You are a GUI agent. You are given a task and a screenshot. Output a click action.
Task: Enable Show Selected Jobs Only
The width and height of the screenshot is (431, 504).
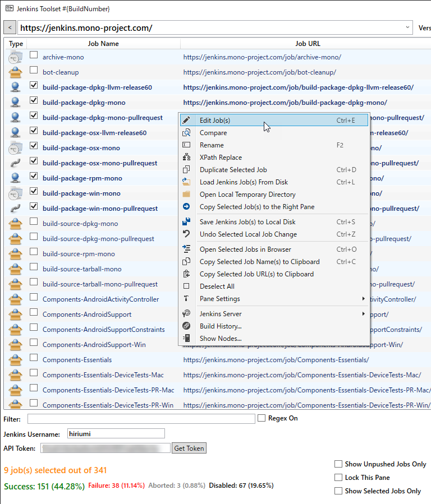click(x=338, y=491)
